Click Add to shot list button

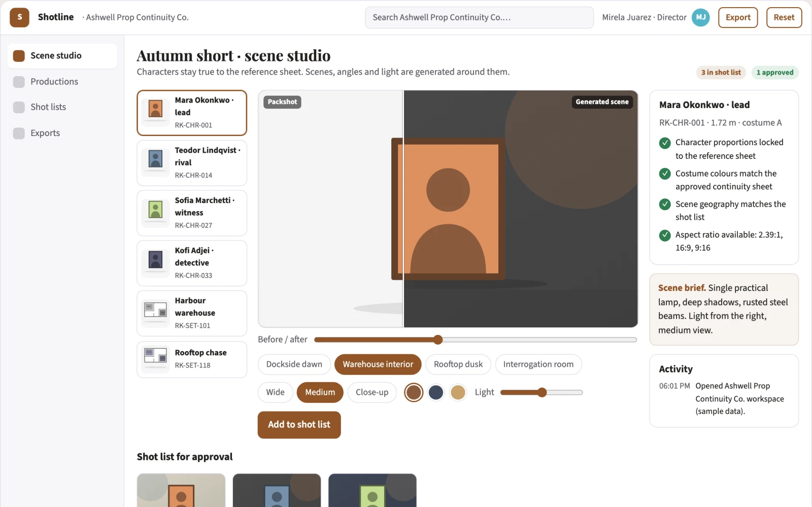(x=299, y=425)
